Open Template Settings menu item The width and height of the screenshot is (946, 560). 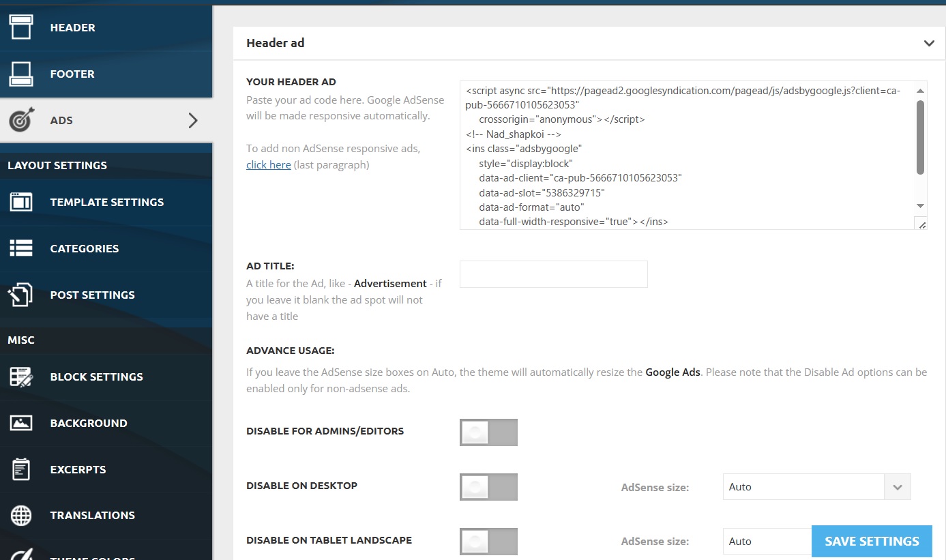point(106,202)
